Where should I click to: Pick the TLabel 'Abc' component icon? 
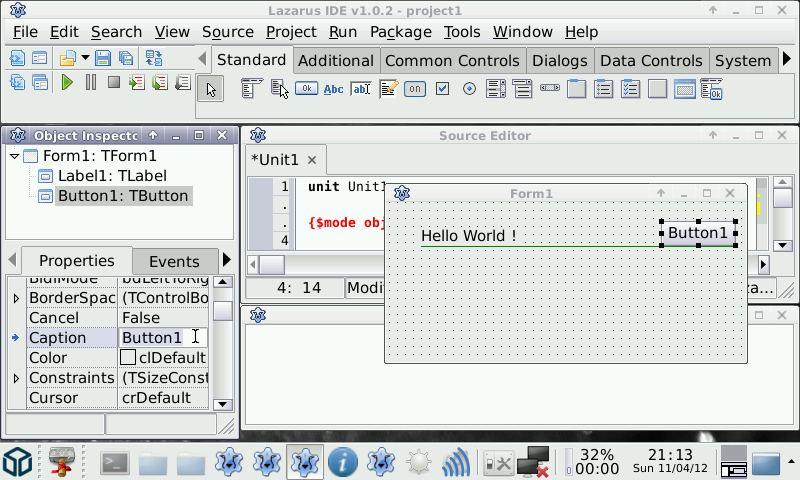tap(333, 89)
